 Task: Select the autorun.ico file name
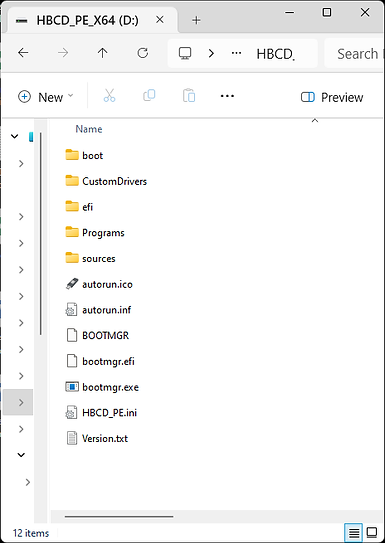point(107,284)
